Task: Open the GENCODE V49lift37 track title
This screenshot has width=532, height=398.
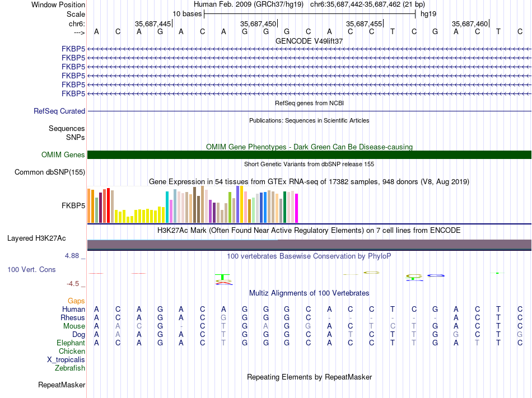Action: pos(309,41)
